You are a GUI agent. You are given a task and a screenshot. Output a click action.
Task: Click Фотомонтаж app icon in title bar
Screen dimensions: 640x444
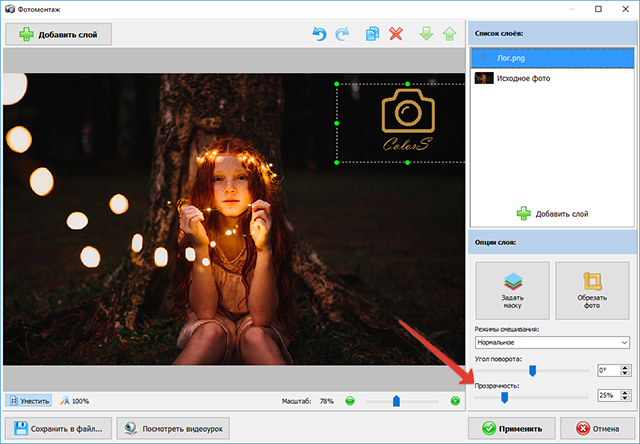[x=10, y=9]
